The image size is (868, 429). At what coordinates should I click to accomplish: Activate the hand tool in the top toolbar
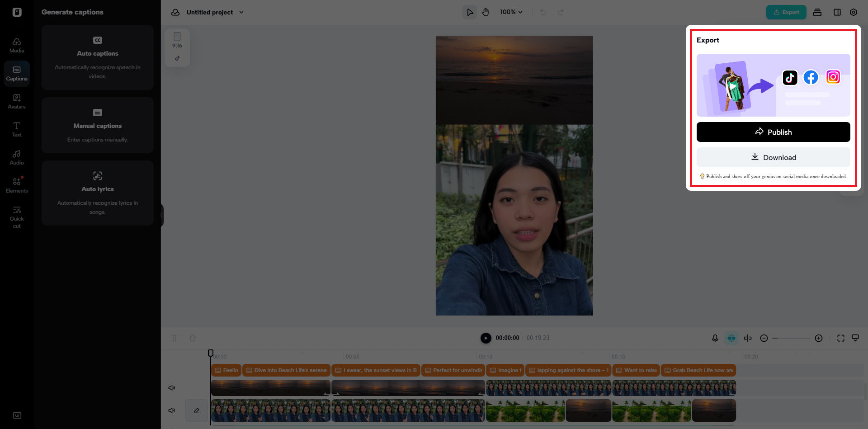point(485,12)
